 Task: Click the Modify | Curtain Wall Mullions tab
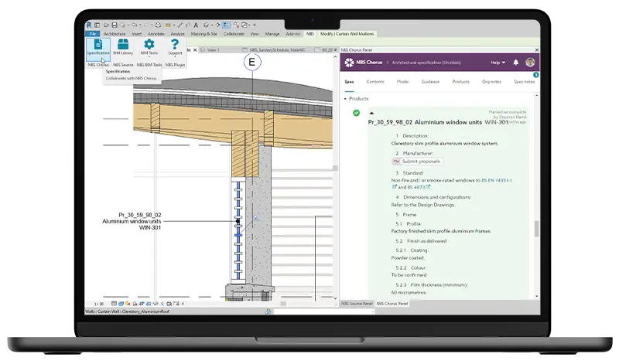(347, 34)
